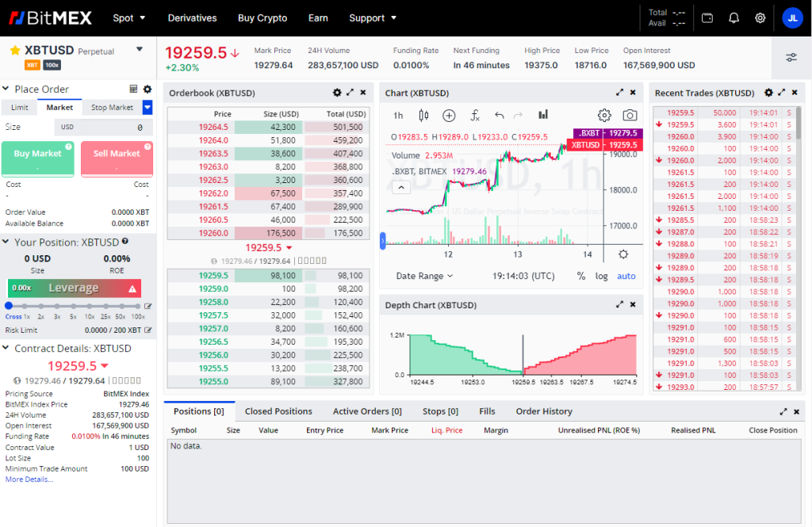Open the 1h timeframe dropdown

(397, 115)
